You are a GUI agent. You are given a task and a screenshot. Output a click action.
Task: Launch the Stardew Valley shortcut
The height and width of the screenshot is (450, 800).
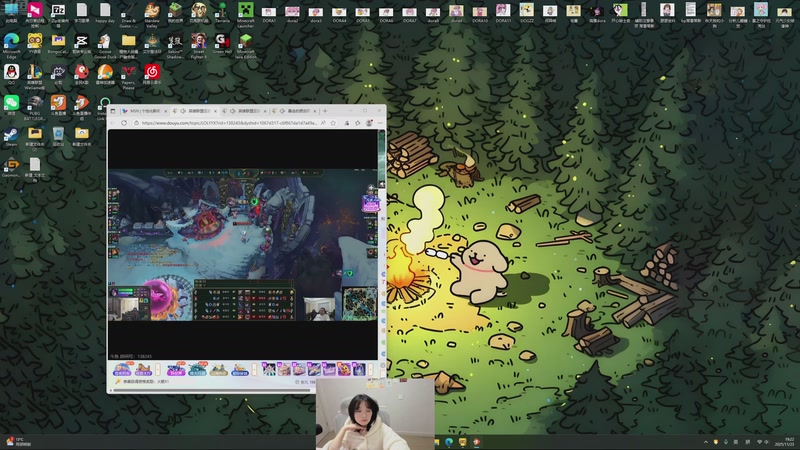(152, 14)
